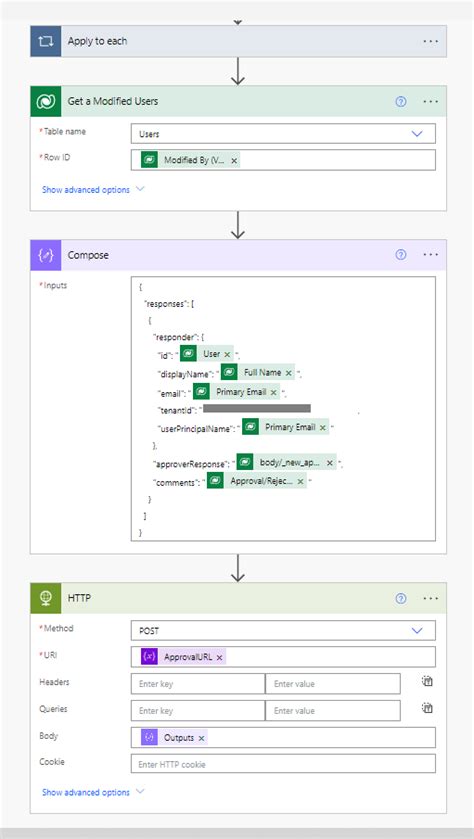Open help for Get a Modified Users

401,101
